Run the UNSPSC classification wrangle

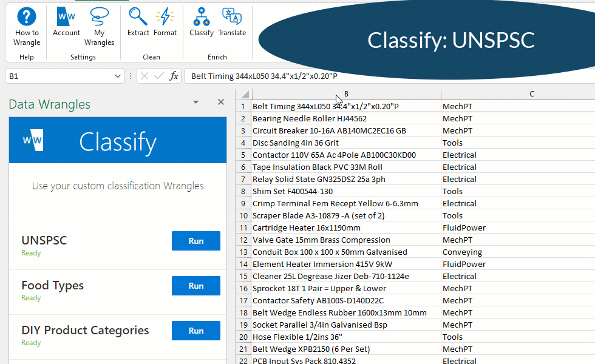point(195,241)
